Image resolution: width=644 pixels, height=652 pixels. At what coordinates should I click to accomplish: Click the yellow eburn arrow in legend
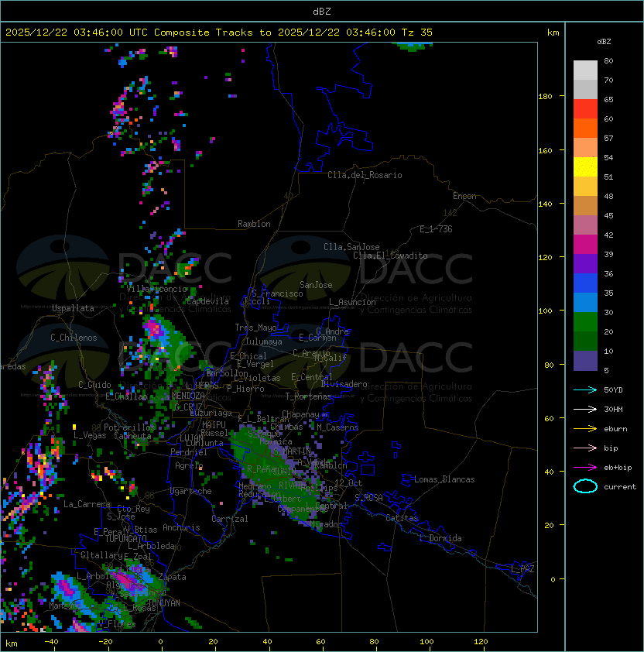(585, 429)
